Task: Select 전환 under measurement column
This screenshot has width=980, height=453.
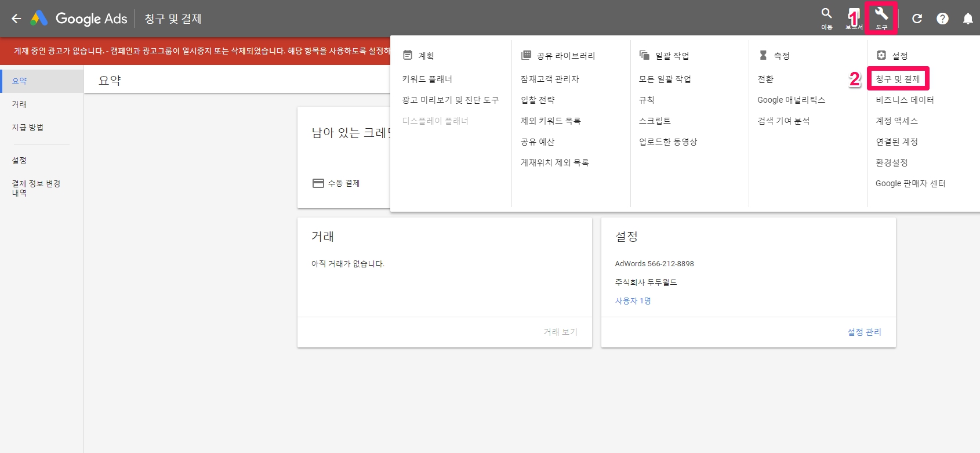Action: point(765,79)
